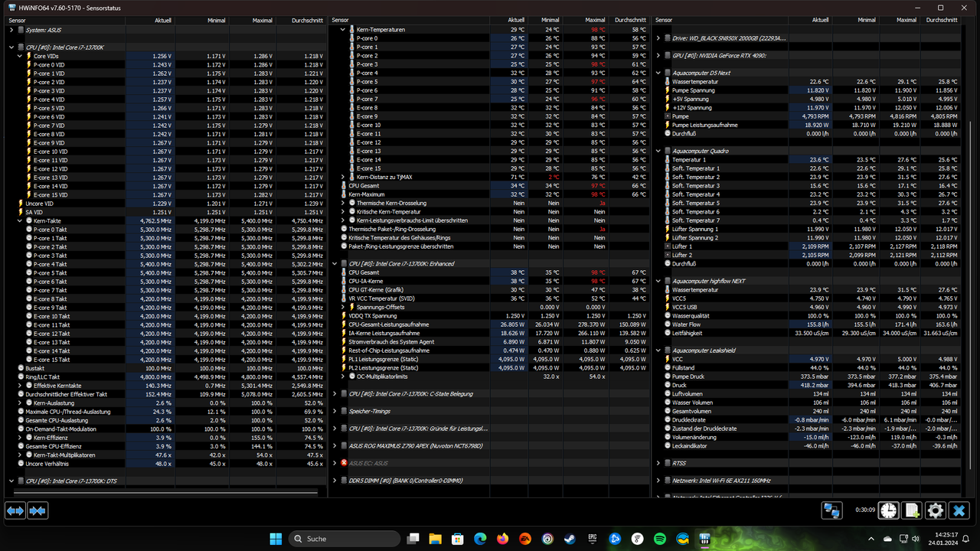The width and height of the screenshot is (980, 551).
Task: Expand the Kern-Distanz zu TjMAX group
Action: (343, 177)
